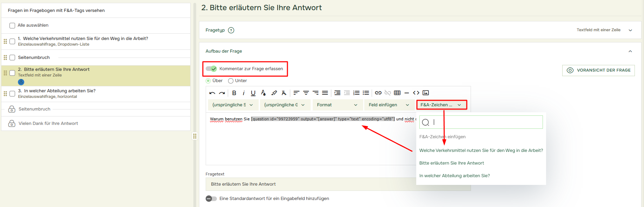Viewport: 644px width, 207px height.
Task: Select 'Welche Verkehrsmittel nutzen Sie' menu entry
Action: pos(481,151)
